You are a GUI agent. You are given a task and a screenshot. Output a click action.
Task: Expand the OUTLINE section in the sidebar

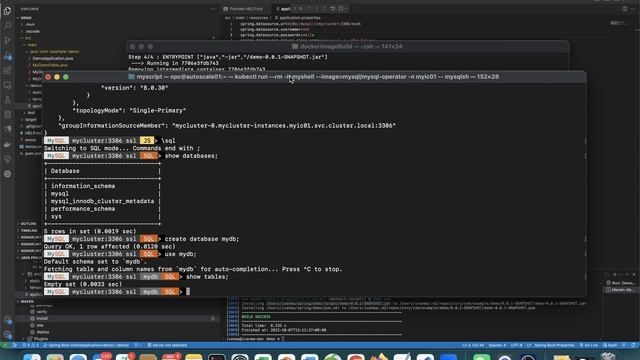tap(28, 224)
